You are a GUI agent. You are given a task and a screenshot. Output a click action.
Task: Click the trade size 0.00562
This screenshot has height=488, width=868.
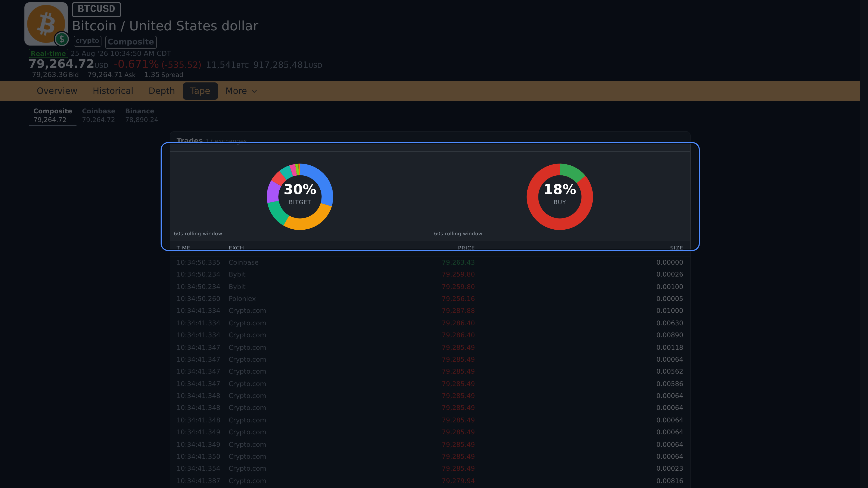point(669,371)
